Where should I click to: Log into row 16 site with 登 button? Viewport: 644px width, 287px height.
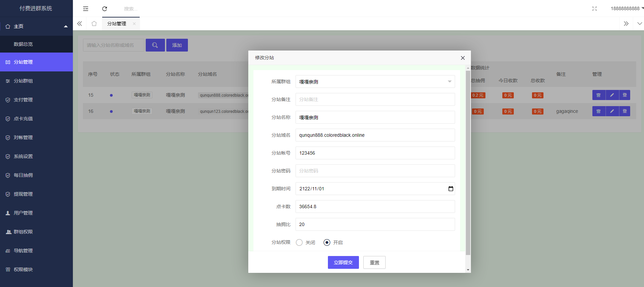point(625,111)
